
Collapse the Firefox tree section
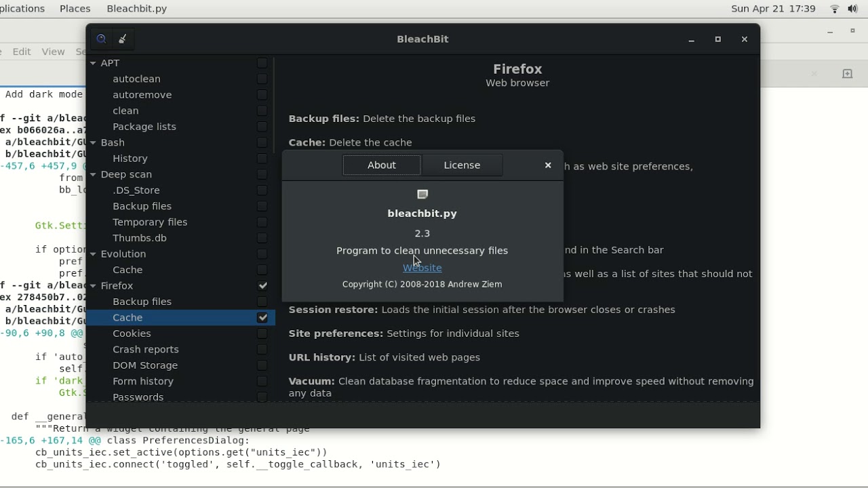(93, 286)
